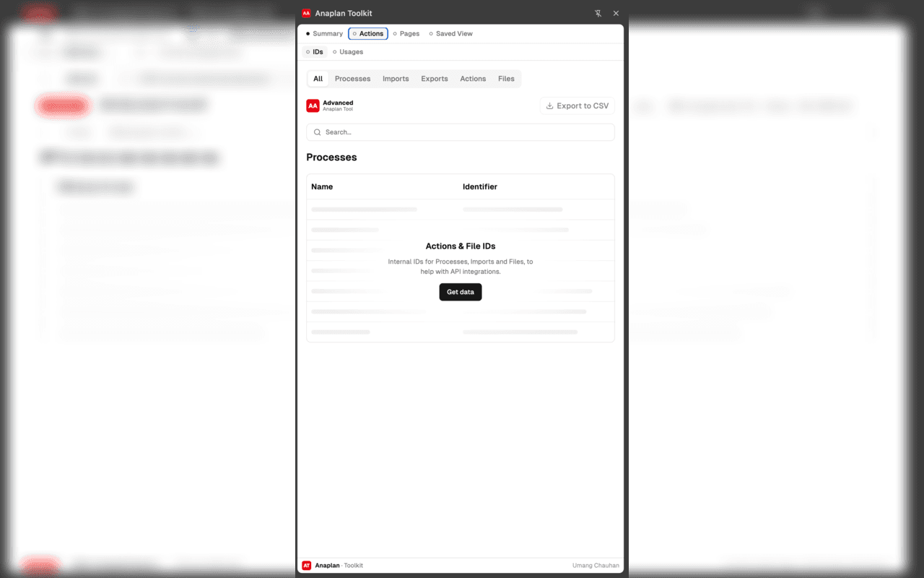Close the Anaplan Toolkit panel
The image size is (924, 578).
point(616,13)
